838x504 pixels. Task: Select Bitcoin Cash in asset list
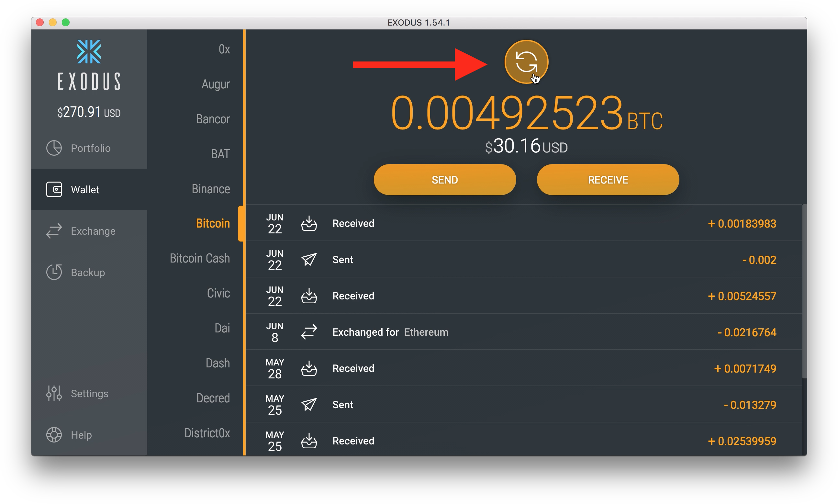[x=200, y=258]
